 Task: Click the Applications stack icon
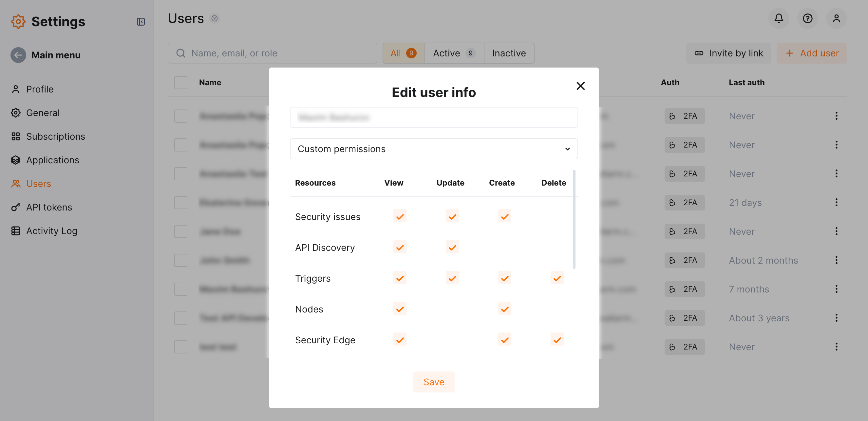coord(15,160)
